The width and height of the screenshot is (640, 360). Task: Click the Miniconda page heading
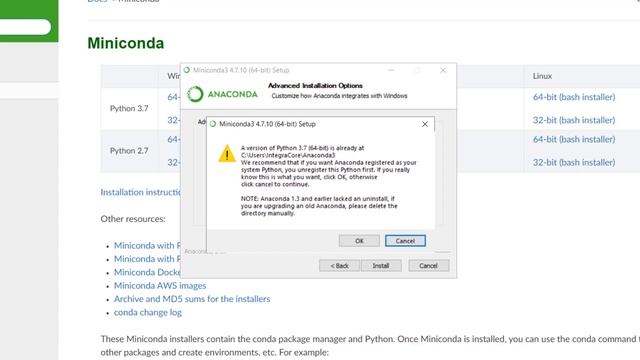coord(126,43)
